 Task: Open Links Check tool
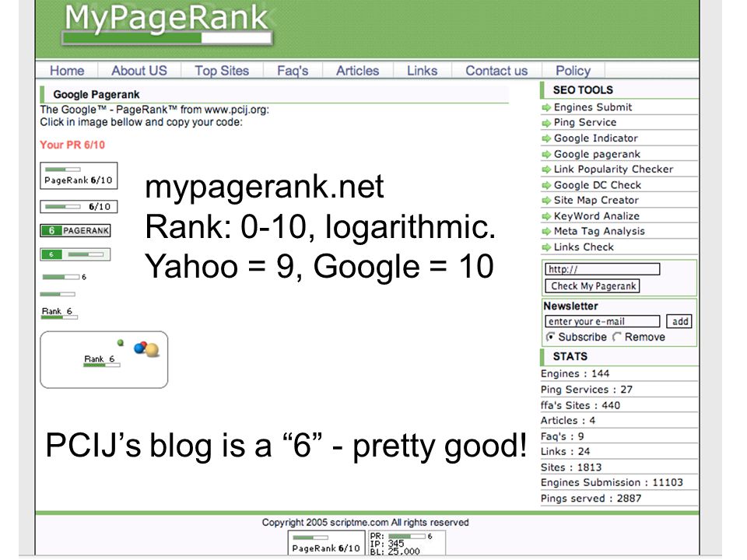click(584, 247)
